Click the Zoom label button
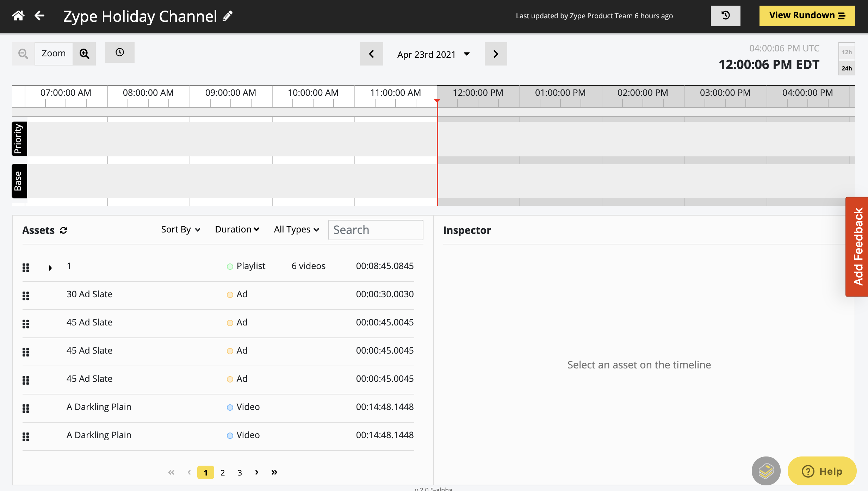The image size is (868, 491). tap(54, 54)
